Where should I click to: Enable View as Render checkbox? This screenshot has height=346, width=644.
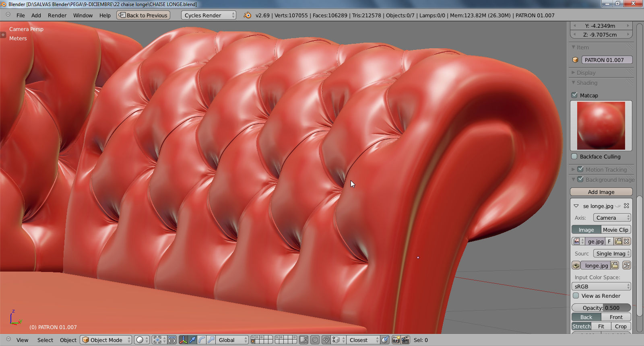pos(576,296)
